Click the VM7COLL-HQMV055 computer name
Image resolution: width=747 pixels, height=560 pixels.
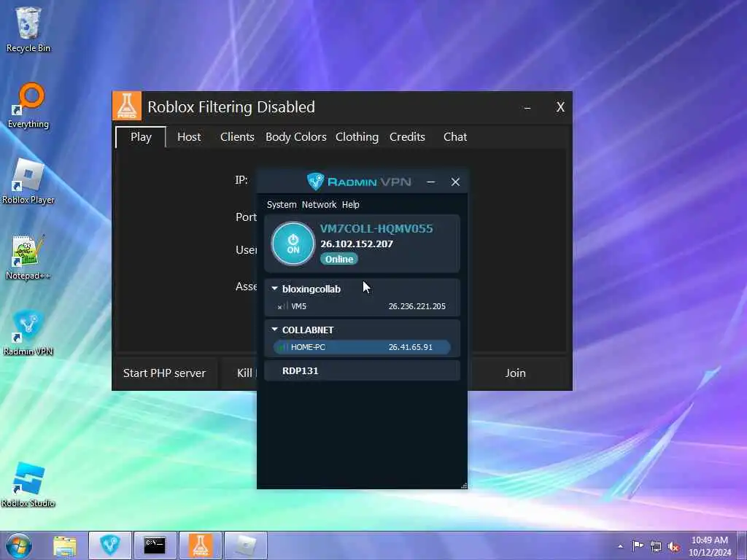pos(376,228)
